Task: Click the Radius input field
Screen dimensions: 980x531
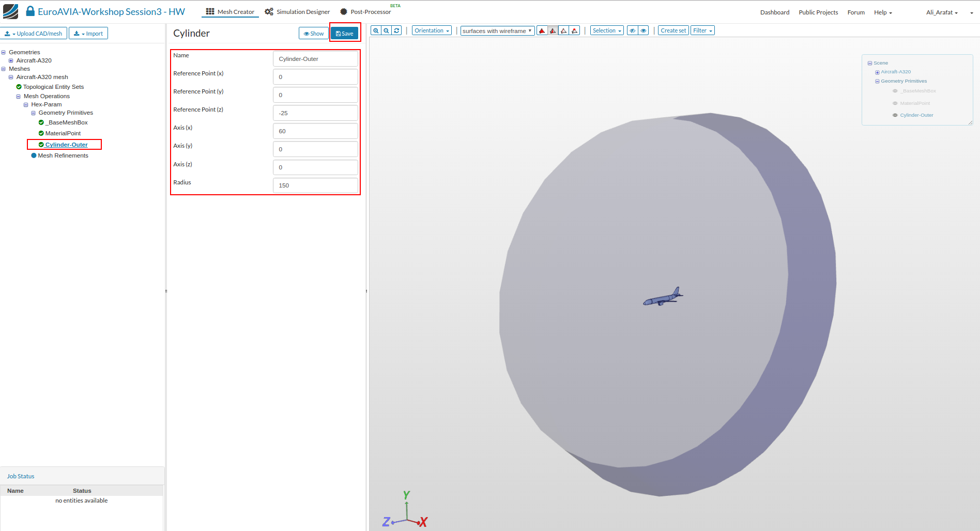Action: click(x=315, y=185)
